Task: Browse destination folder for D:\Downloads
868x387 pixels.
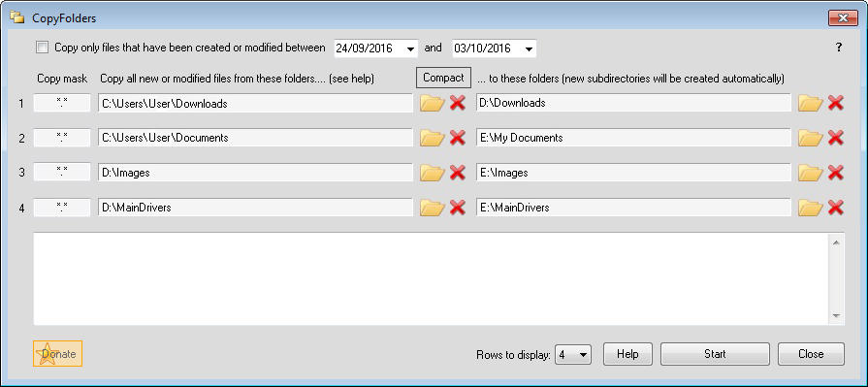Action: [811, 103]
